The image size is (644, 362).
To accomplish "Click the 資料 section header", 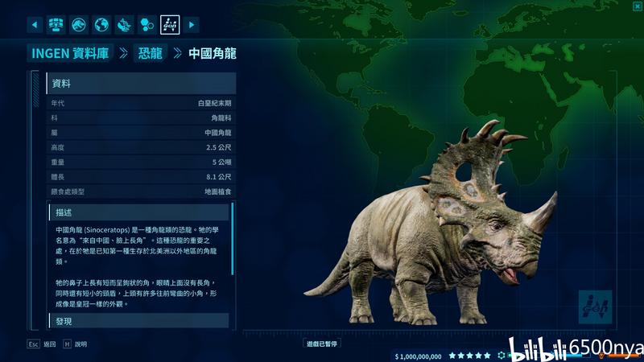I will (141, 84).
